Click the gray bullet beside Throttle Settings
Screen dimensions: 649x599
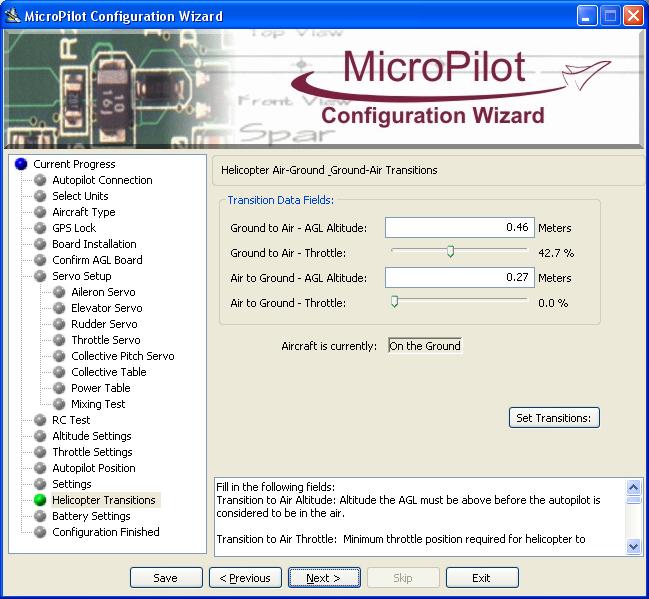[40, 452]
